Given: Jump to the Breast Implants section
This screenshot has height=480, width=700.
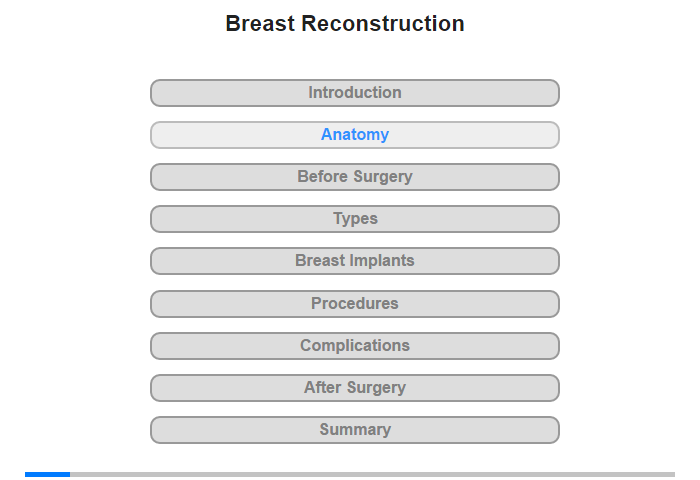Looking at the screenshot, I should coord(354,261).
